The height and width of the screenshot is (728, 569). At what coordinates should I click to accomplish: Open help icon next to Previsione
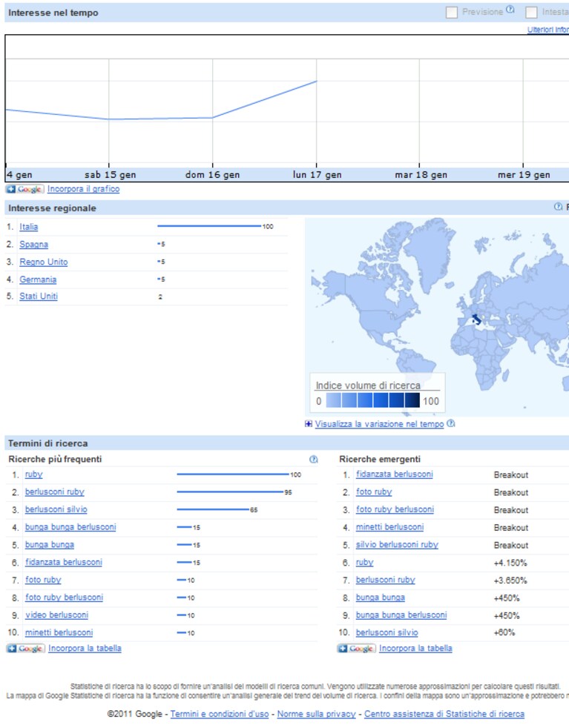[510, 10]
